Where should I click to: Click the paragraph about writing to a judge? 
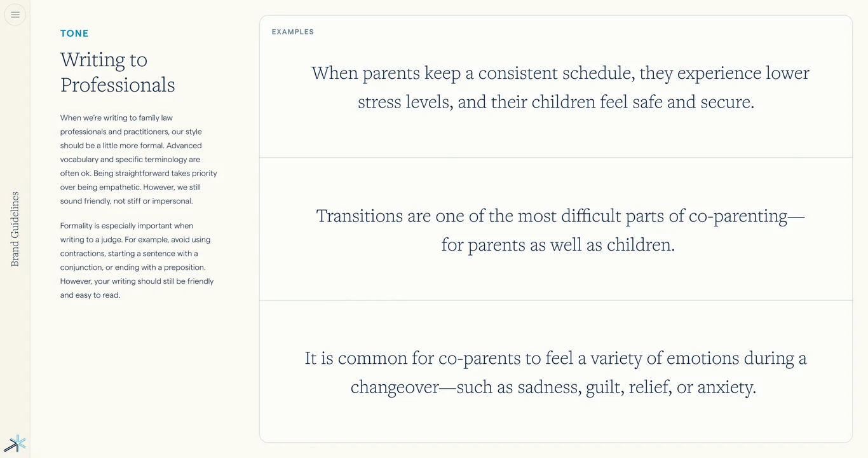click(137, 260)
